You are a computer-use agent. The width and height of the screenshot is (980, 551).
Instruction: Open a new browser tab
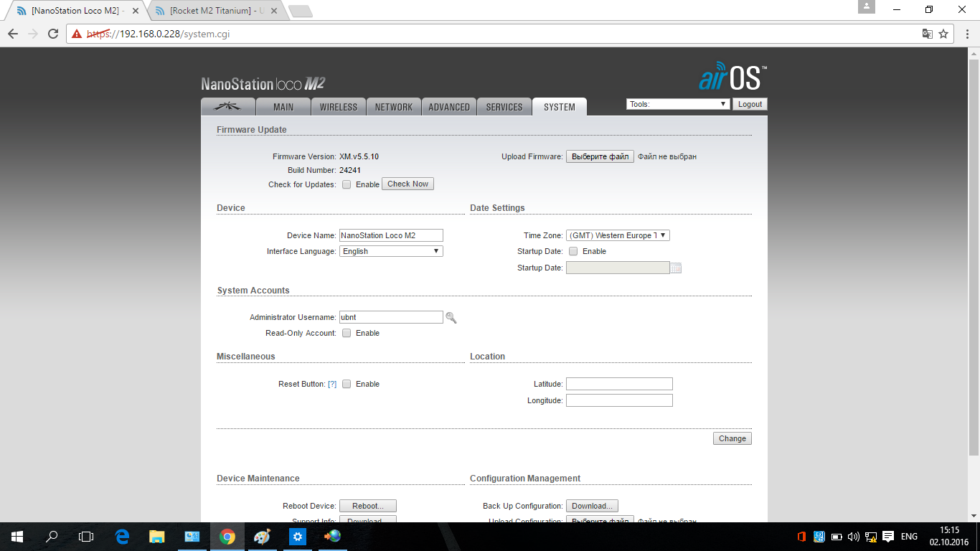[301, 11]
